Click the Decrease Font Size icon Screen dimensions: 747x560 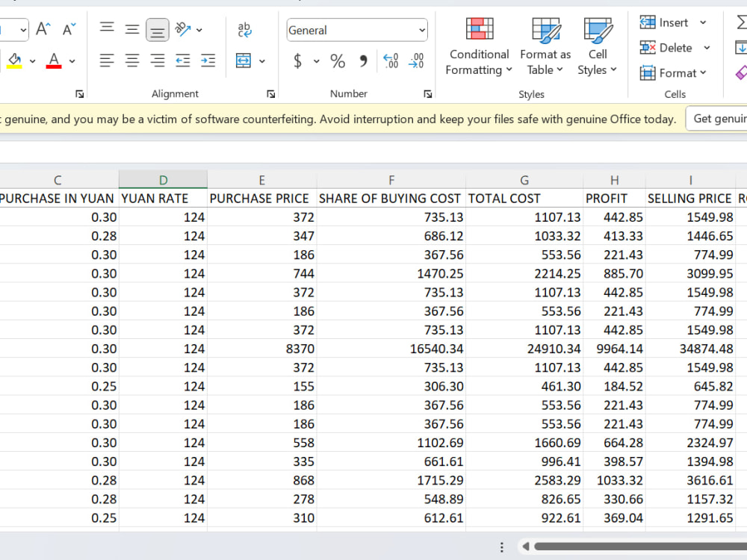click(69, 30)
